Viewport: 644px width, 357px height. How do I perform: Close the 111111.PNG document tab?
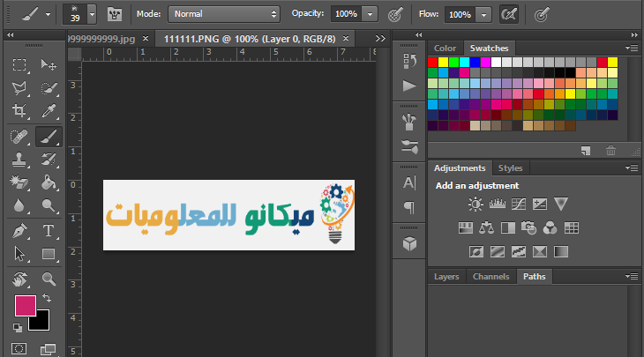pyautogui.click(x=346, y=38)
